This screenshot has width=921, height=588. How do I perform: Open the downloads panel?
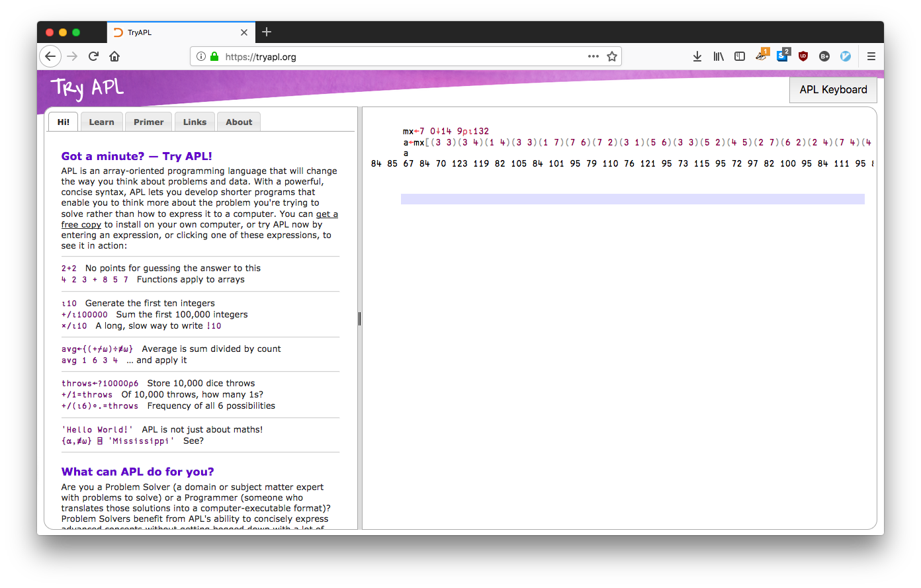(x=697, y=56)
